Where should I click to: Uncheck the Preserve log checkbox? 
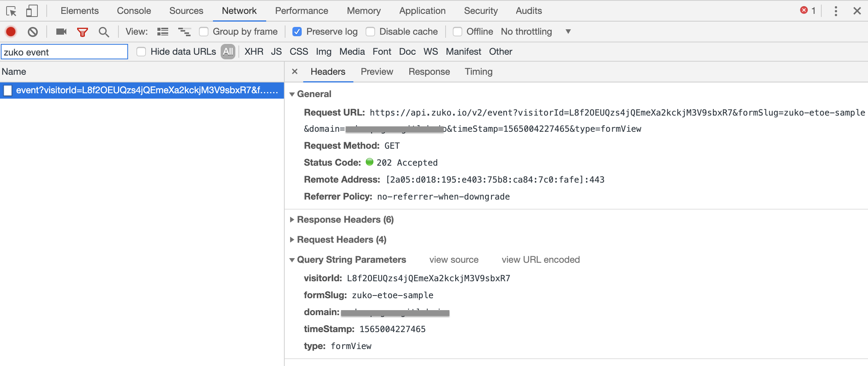[x=297, y=32]
